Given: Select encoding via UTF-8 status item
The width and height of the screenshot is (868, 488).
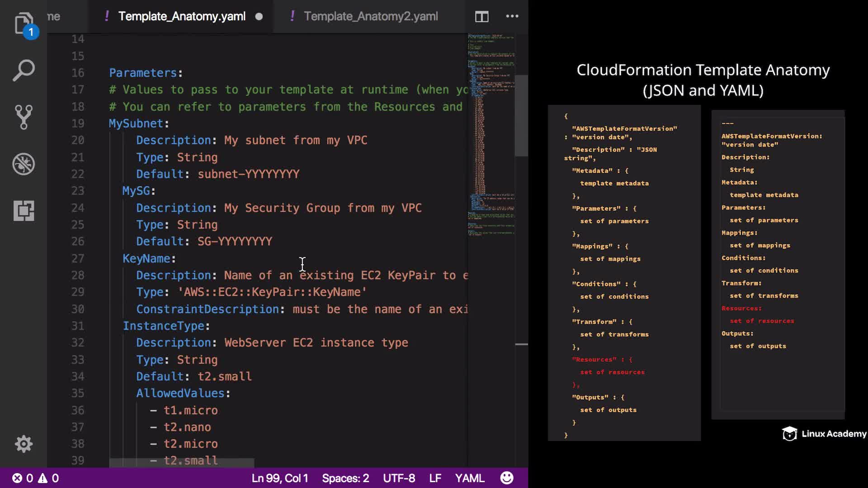Looking at the screenshot, I should (x=399, y=478).
